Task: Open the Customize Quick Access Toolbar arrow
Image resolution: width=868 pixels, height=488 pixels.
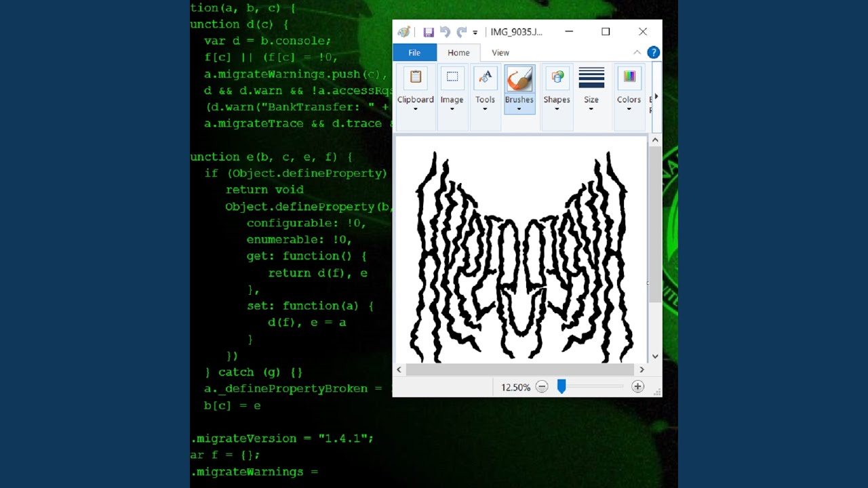Action: click(475, 33)
